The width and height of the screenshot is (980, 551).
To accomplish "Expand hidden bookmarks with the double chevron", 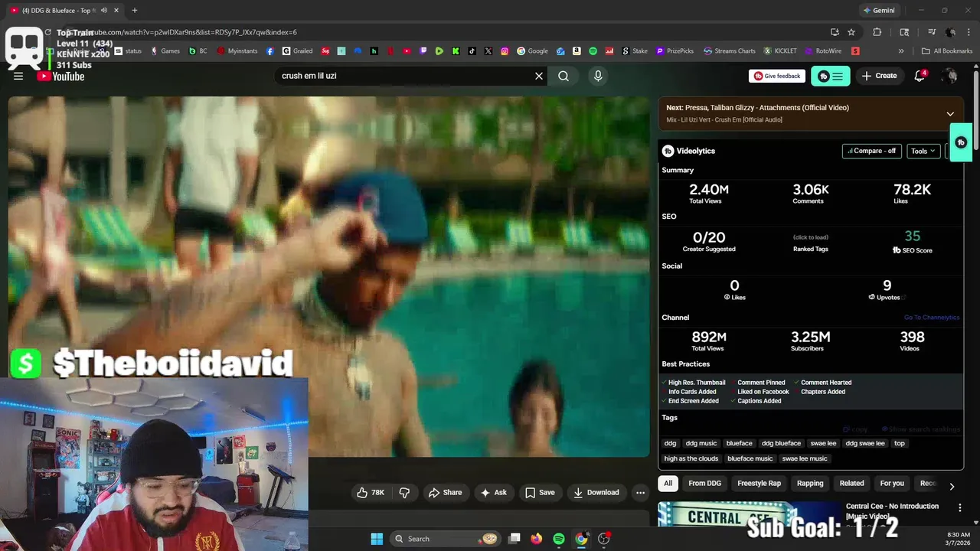I will [x=901, y=51].
